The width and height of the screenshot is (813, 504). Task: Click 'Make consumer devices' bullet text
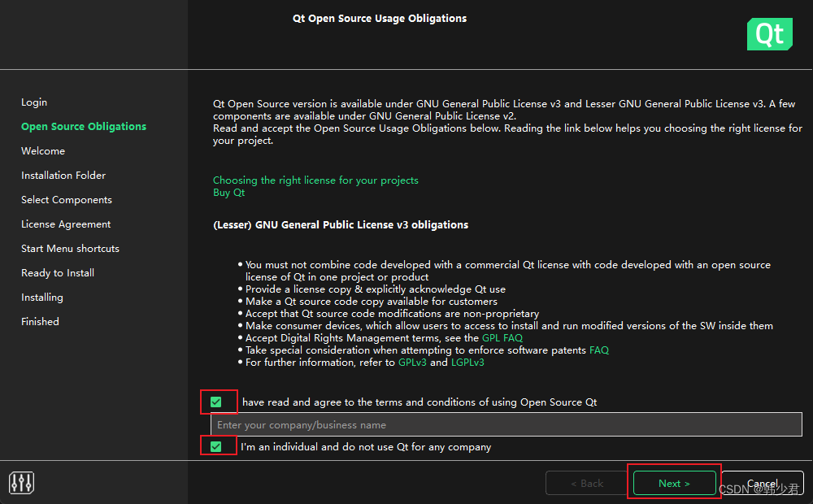point(509,326)
